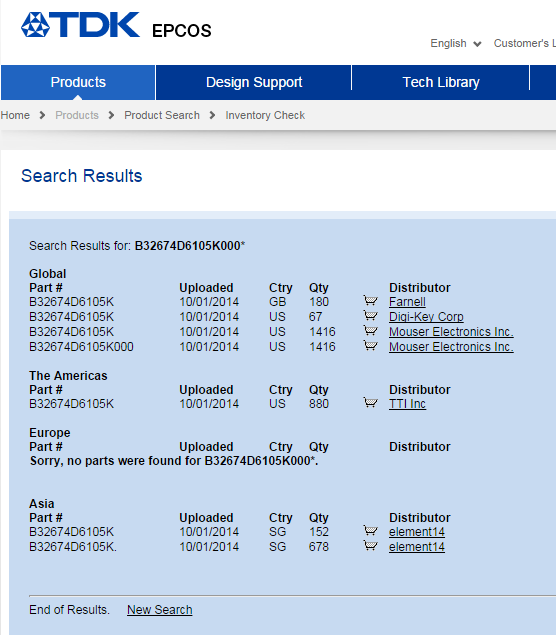Screen dimensions: 556x635
Task: Click the Product Search breadcrumb
Action: [162, 115]
